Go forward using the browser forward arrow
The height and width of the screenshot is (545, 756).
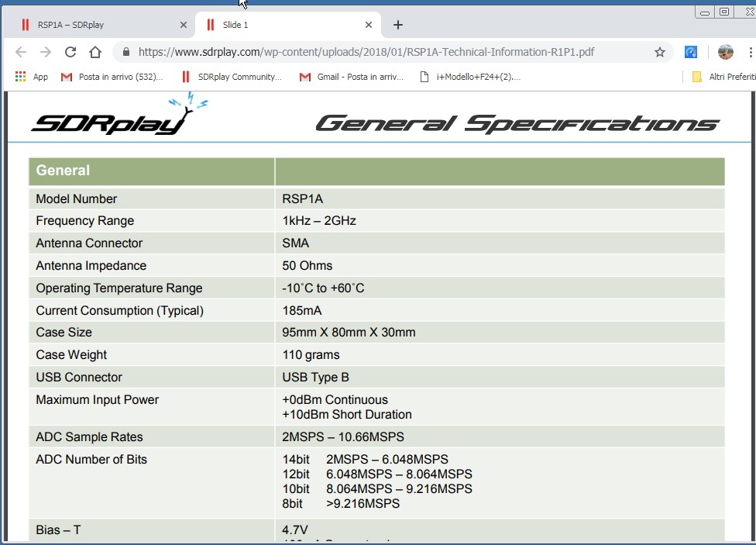pyautogui.click(x=46, y=52)
